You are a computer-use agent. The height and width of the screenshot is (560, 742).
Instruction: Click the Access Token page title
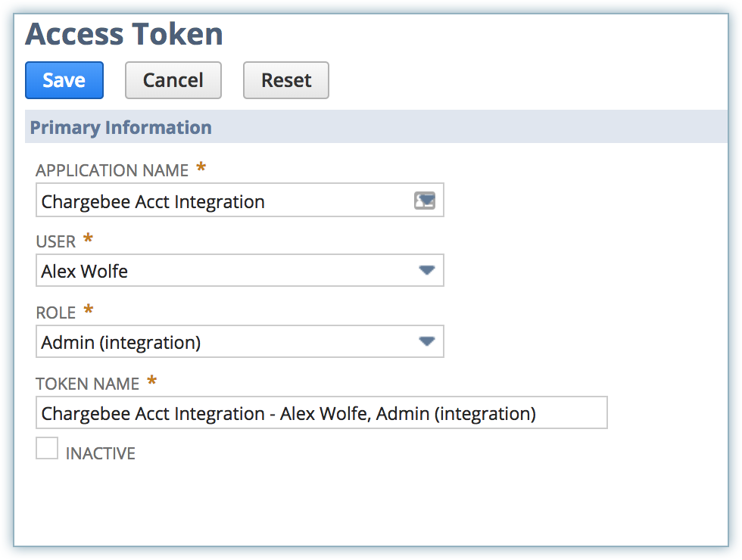click(124, 34)
